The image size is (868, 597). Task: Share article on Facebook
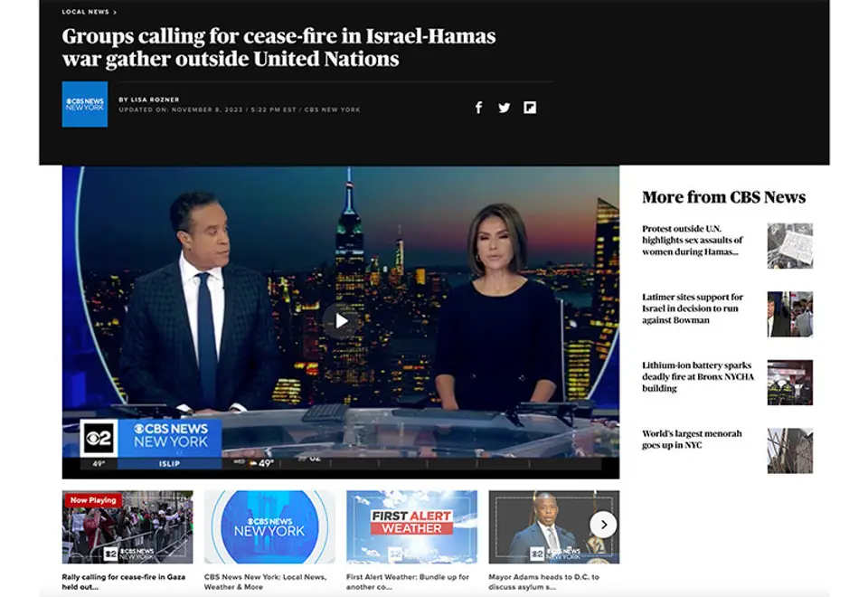click(479, 108)
